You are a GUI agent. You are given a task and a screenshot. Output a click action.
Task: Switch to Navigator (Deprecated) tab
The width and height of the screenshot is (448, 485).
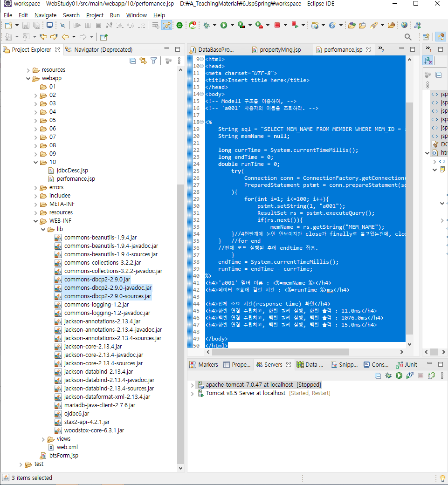point(99,49)
